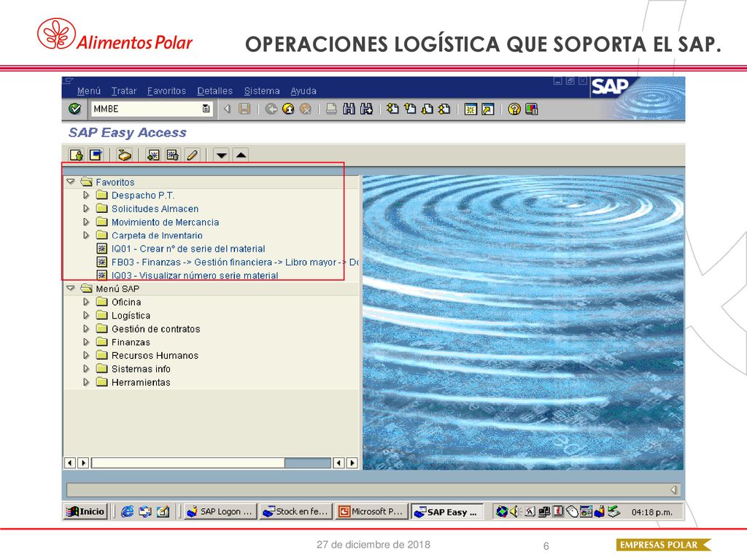Open the Ayuda menu
747x560 pixels.
click(303, 91)
